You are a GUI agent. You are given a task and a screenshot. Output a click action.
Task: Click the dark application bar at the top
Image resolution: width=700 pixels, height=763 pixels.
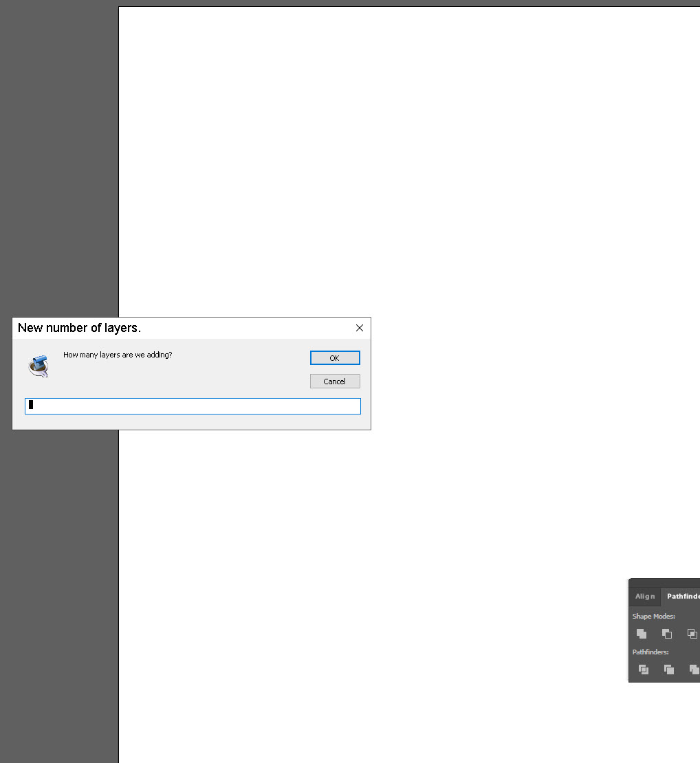[413, 3]
